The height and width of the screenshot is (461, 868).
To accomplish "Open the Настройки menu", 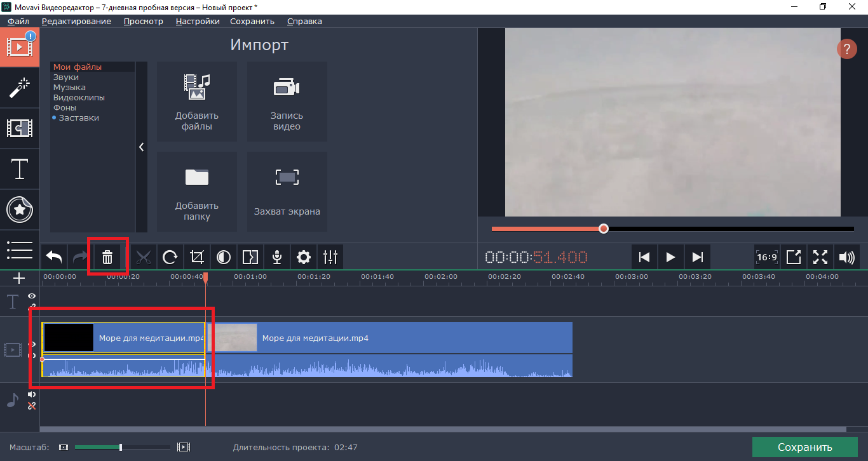I will coord(198,21).
